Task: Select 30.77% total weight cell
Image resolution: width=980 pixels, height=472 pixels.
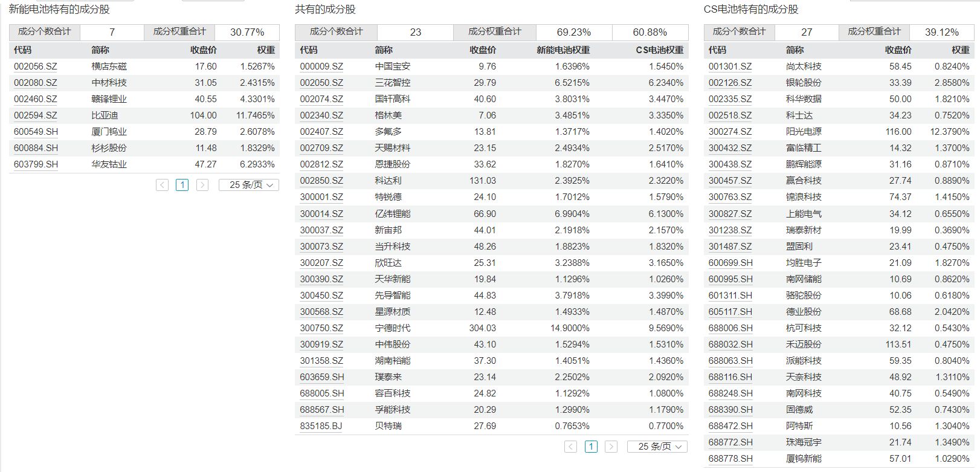Action: pos(247,32)
